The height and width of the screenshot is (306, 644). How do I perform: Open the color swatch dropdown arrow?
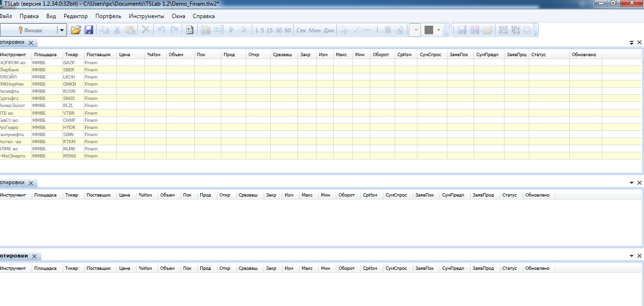[438, 30]
